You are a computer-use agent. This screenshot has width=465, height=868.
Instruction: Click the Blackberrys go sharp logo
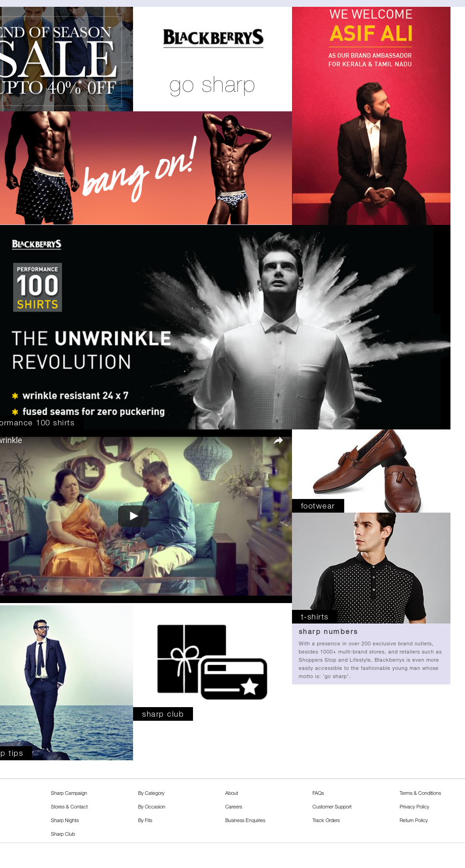[213, 59]
